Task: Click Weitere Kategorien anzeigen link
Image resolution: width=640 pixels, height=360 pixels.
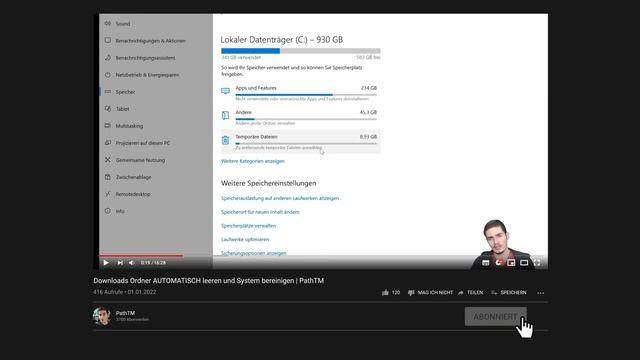Action: tap(253, 161)
